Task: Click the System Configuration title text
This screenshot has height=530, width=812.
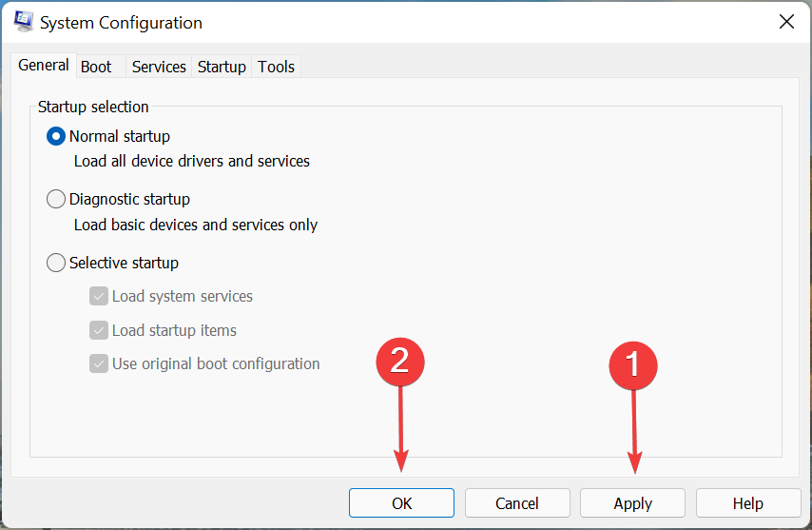Action: (x=123, y=22)
